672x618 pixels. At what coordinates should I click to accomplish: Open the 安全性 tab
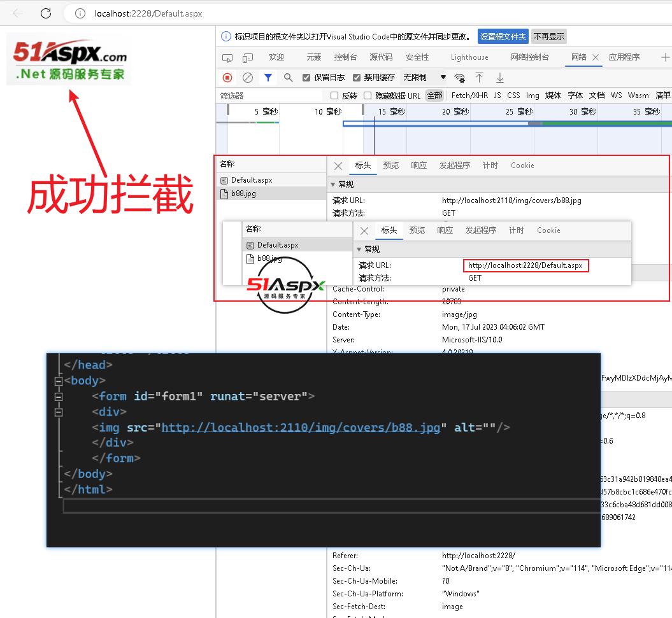[x=417, y=57]
